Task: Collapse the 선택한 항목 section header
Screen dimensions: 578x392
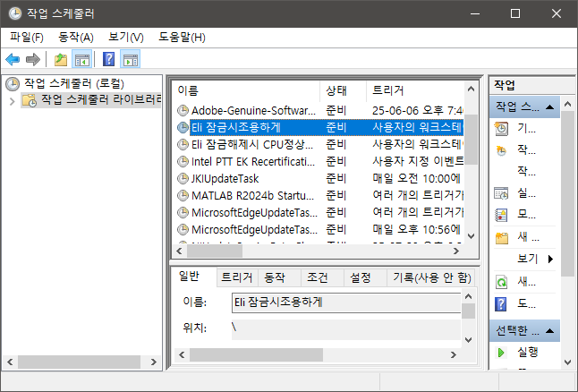Action: tap(552, 330)
